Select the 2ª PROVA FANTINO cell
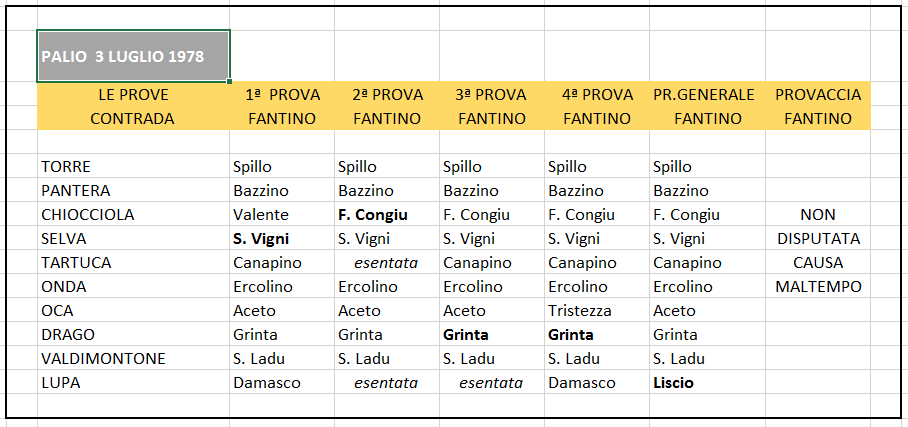 click(387, 119)
